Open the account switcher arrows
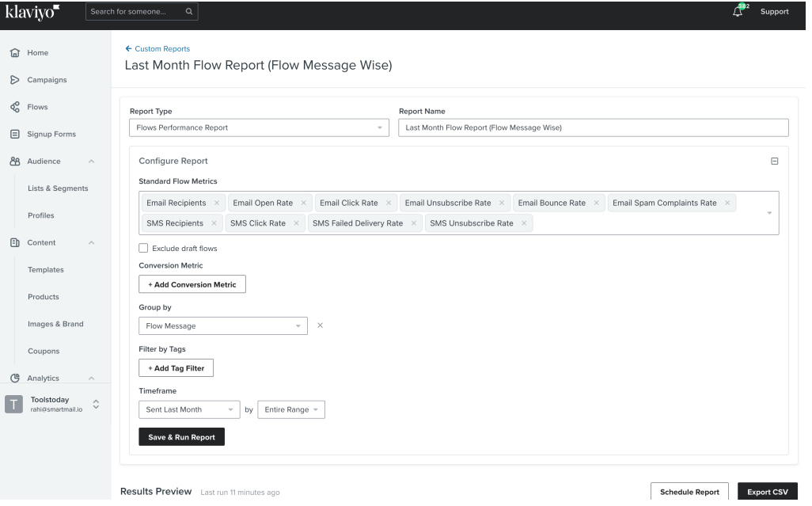The image size is (812, 506). coord(96,404)
